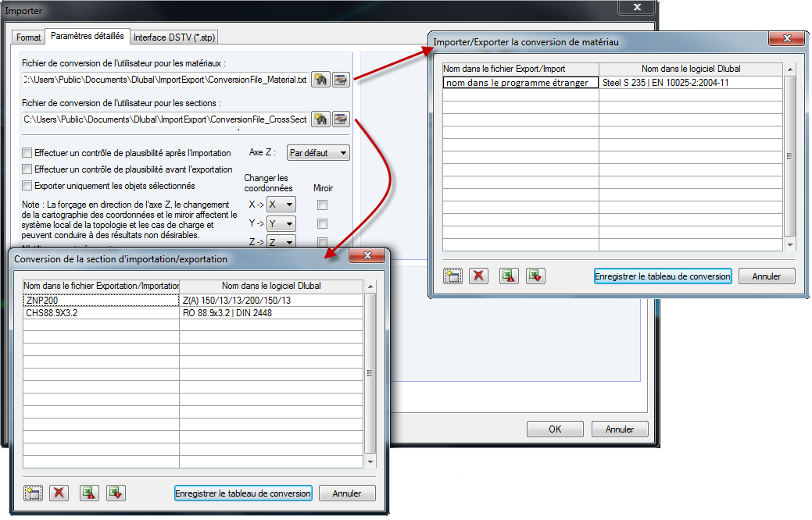This screenshot has width=812, height=520.
Task: Cancel the material conversion dialog
Action: click(767, 276)
